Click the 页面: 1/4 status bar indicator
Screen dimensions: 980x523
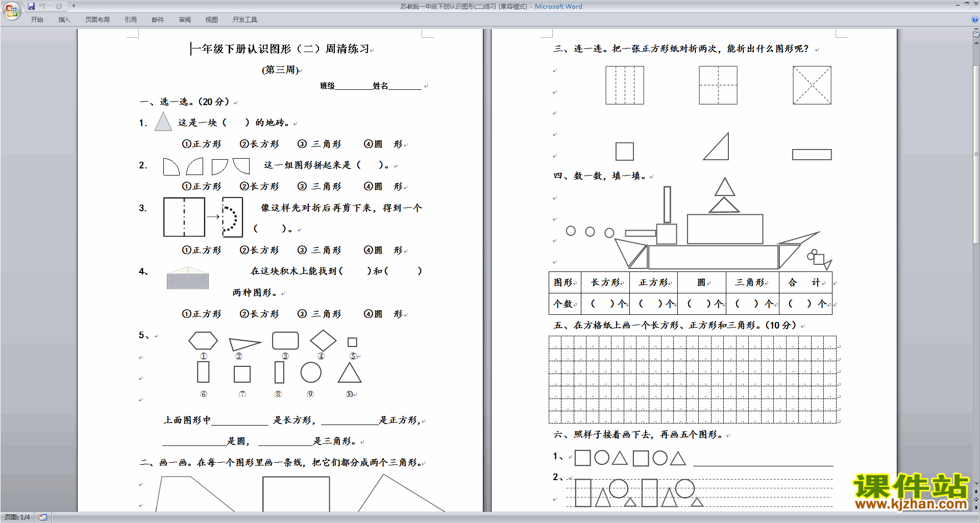[17, 517]
